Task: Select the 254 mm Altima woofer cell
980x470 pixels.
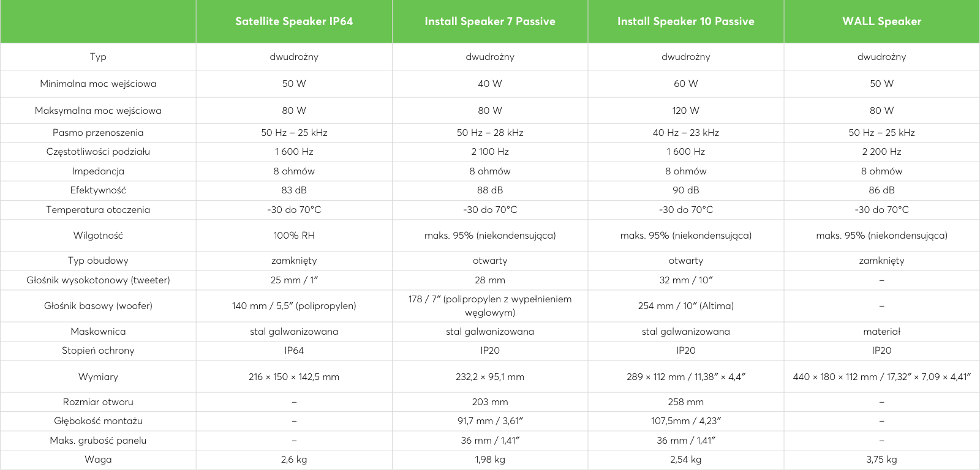Action: point(686,306)
